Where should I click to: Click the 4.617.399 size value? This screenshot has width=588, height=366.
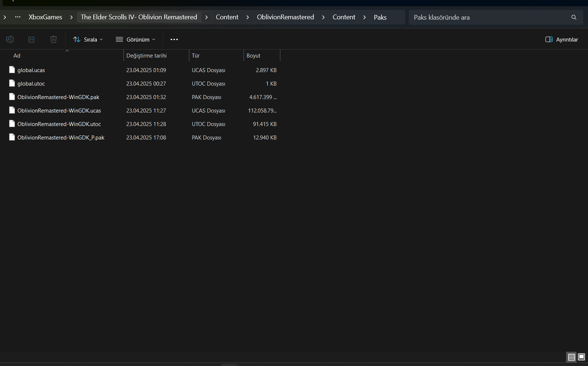pyautogui.click(x=263, y=97)
